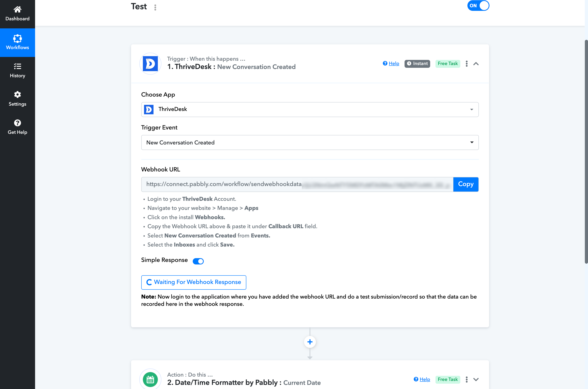Click the "Select the Inboxes and click Save." instruction

tap(191, 245)
